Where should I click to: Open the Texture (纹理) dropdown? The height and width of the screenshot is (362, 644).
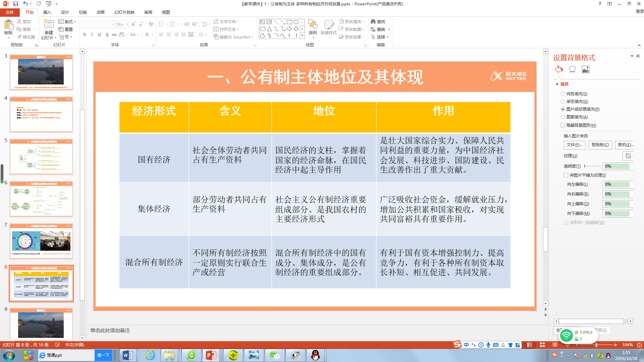pyautogui.click(x=629, y=156)
